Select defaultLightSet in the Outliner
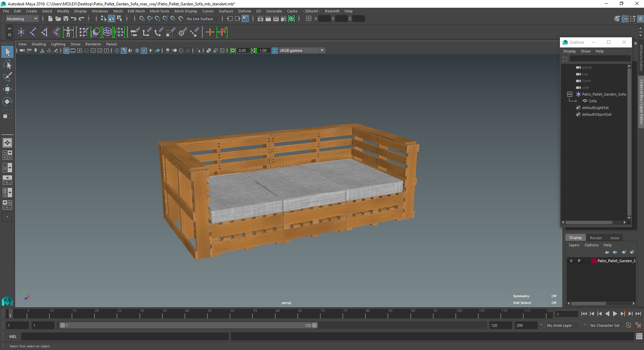This screenshot has height=350, width=644. tap(595, 108)
